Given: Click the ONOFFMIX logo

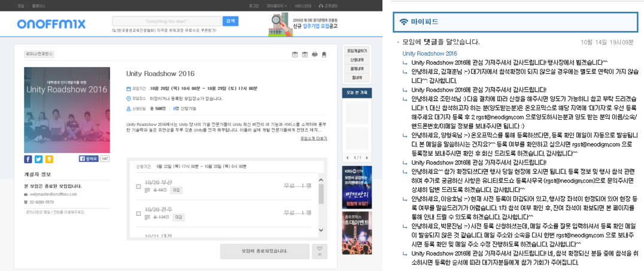Looking at the screenshot, I should pos(51,24).
